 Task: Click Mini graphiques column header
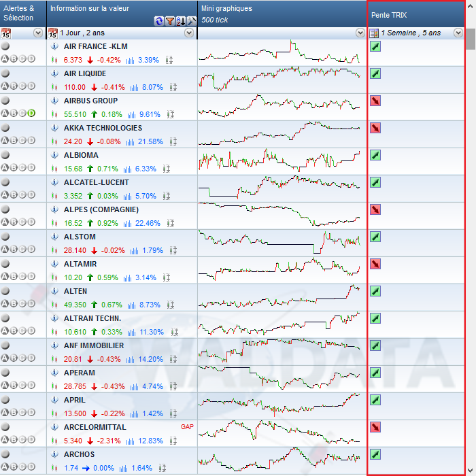[x=282, y=14]
